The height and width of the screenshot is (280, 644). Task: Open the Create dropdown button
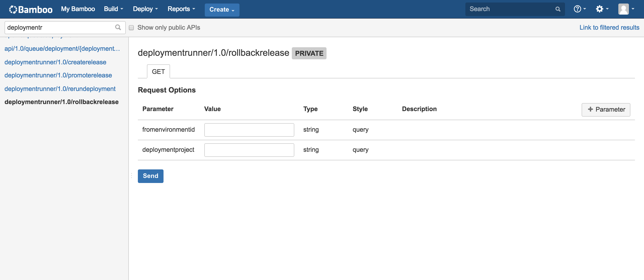tap(222, 10)
